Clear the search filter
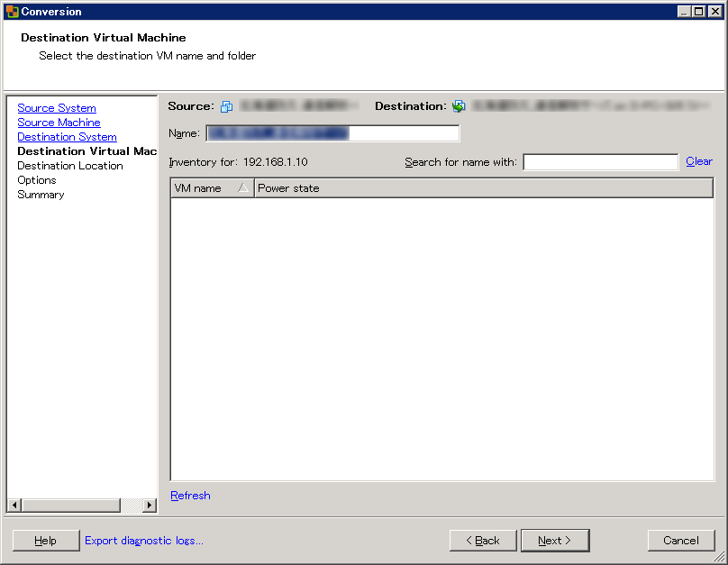This screenshot has height=565, width=728. pyautogui.click(x=698, y=161)
